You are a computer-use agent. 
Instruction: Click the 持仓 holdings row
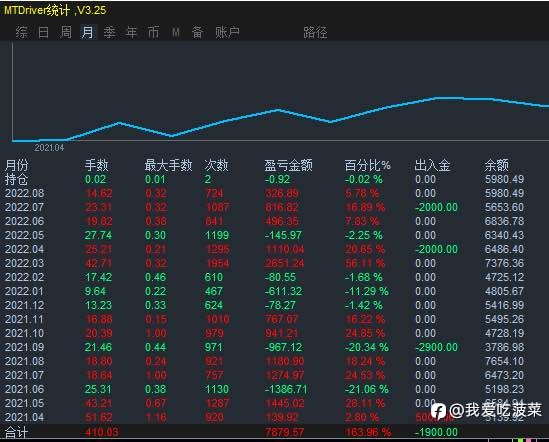(x=265, y=179)
